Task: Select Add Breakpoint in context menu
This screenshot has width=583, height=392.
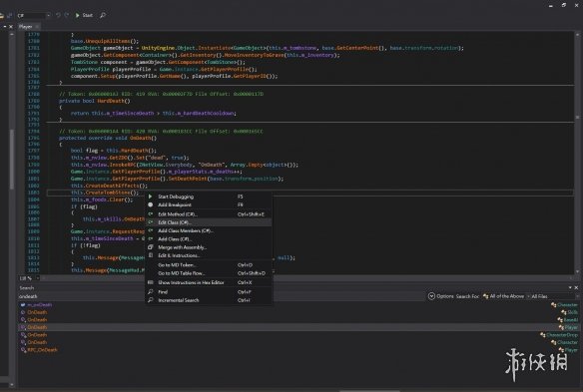Action: (175, 204)
